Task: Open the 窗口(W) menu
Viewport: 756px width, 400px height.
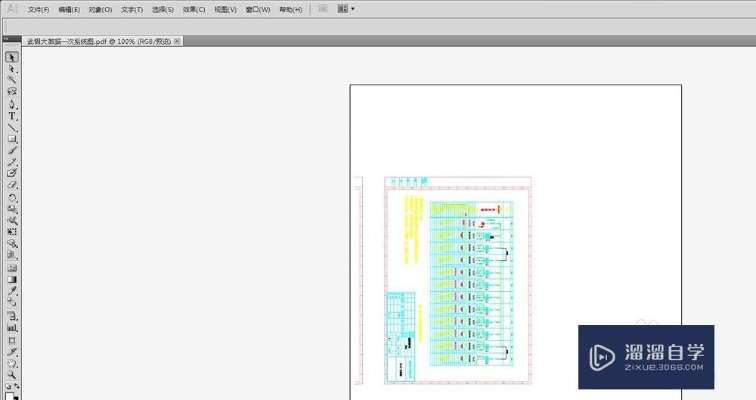Action: point(258,9)
